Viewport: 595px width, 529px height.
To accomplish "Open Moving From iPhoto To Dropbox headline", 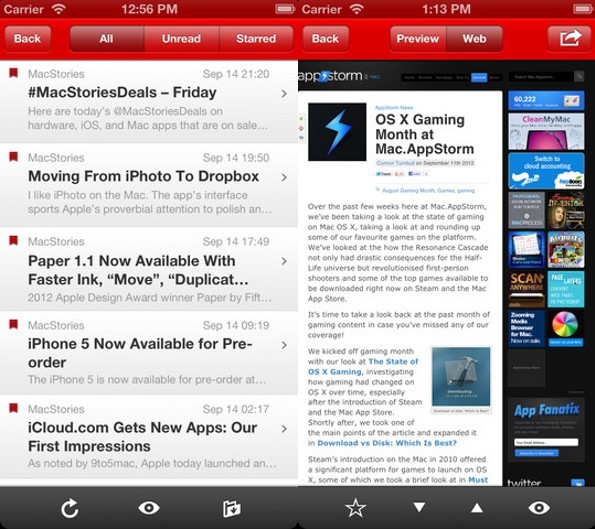I will coord(143,176).
